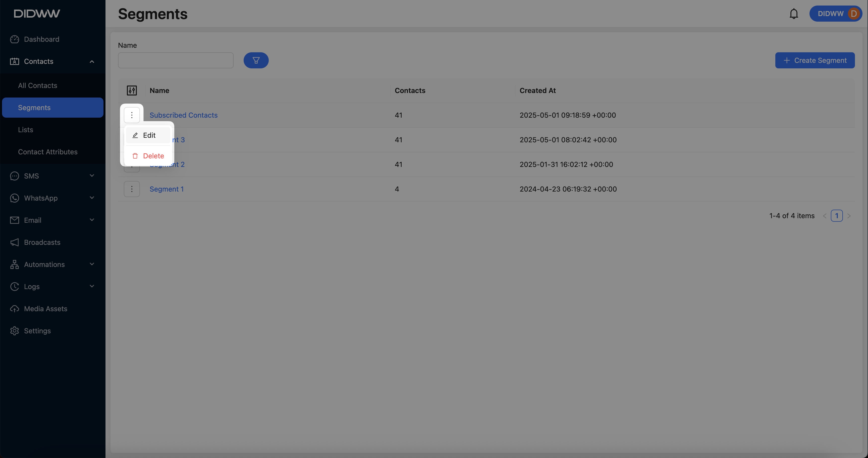Open the actions menu for Segment 1
Image resolution: width=868 pixels, height=458 pixels.
point(132,189)
